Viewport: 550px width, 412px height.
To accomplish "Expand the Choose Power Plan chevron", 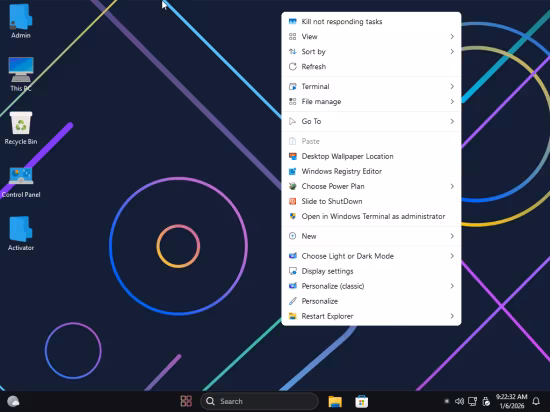I will (452, 186).
